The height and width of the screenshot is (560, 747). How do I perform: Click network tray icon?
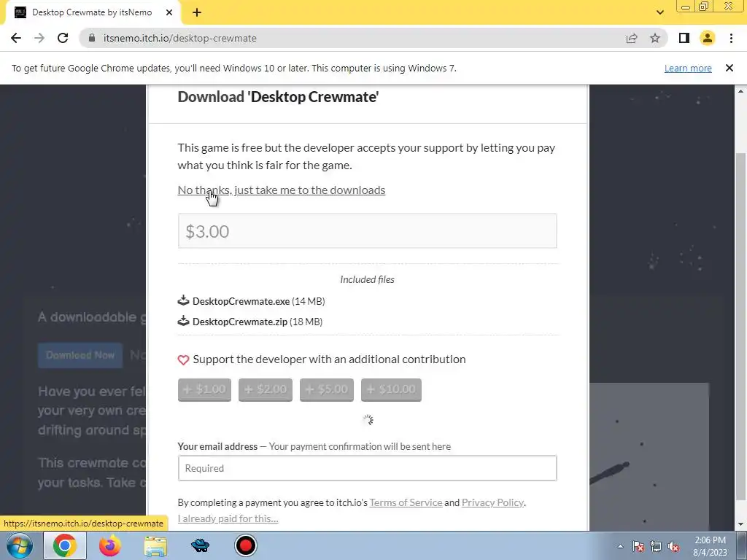656,547
